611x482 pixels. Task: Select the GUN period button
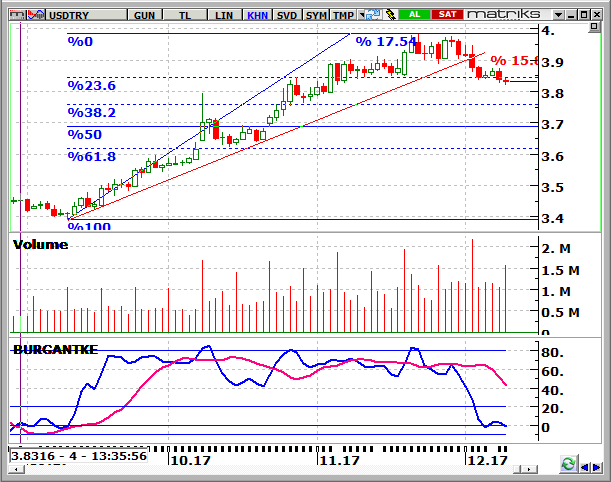pos(145,15)
